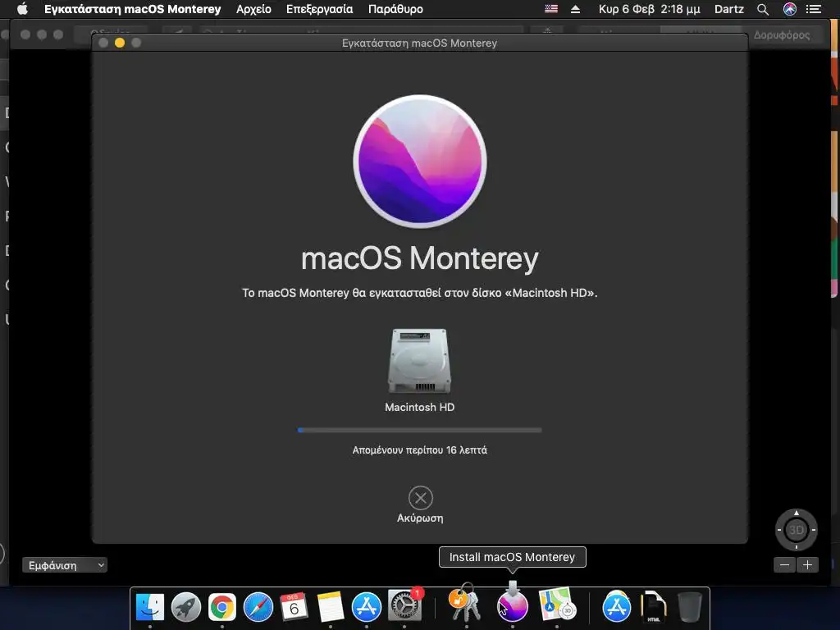Zoom out with the minus button in Maps
This screenshot has width=840, height=630.
coord(784,564)
